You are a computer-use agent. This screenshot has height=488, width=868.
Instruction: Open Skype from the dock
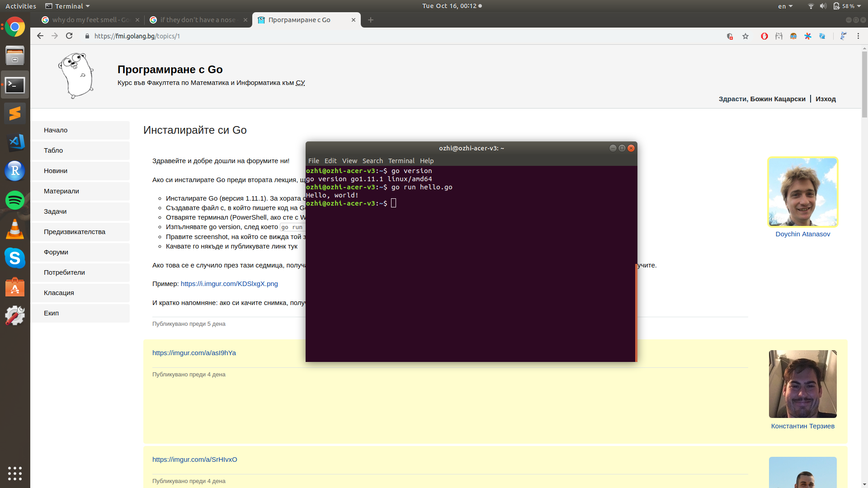coord(15,258)
